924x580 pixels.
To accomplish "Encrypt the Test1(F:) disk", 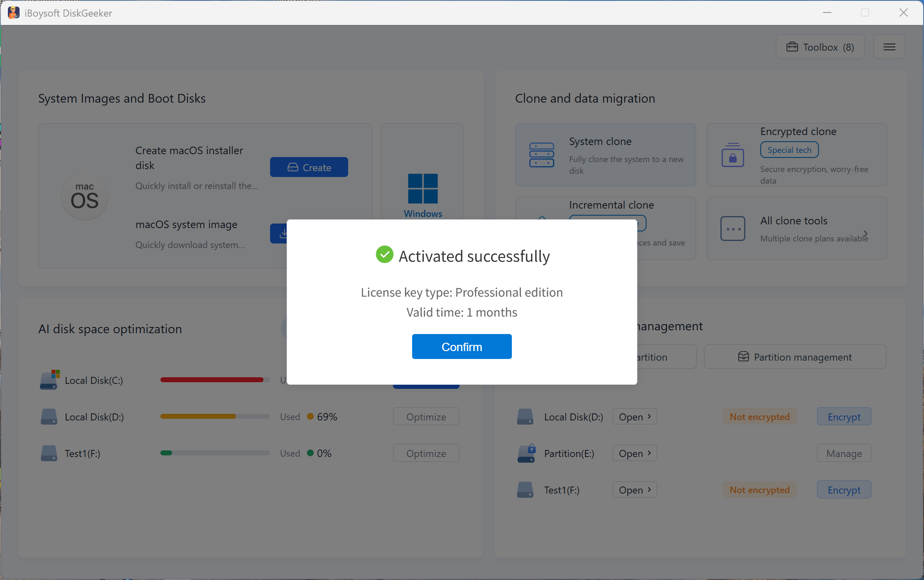I will 844,490.
